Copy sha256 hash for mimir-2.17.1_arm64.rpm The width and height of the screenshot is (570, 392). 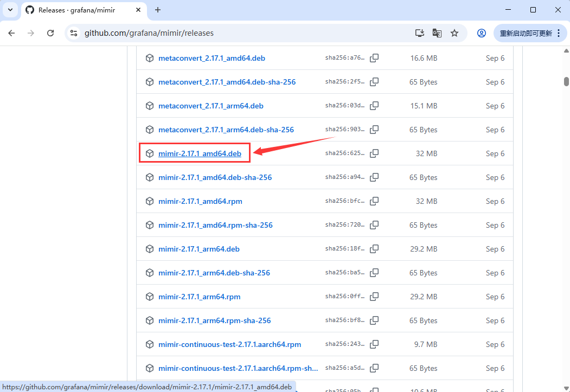pyautogui.click(x=374, y=297)
